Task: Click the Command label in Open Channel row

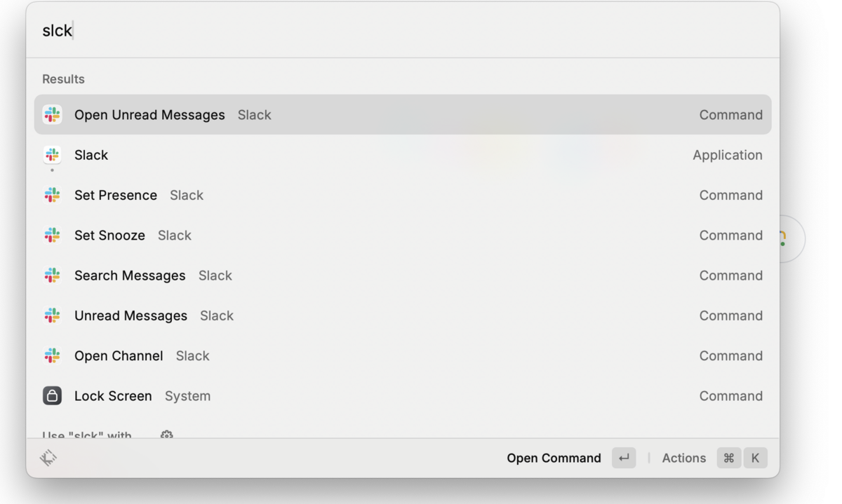Action: pos(731,356)
